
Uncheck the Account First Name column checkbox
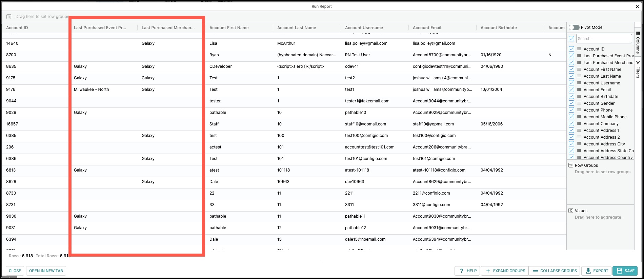click(x=571, y=69)
